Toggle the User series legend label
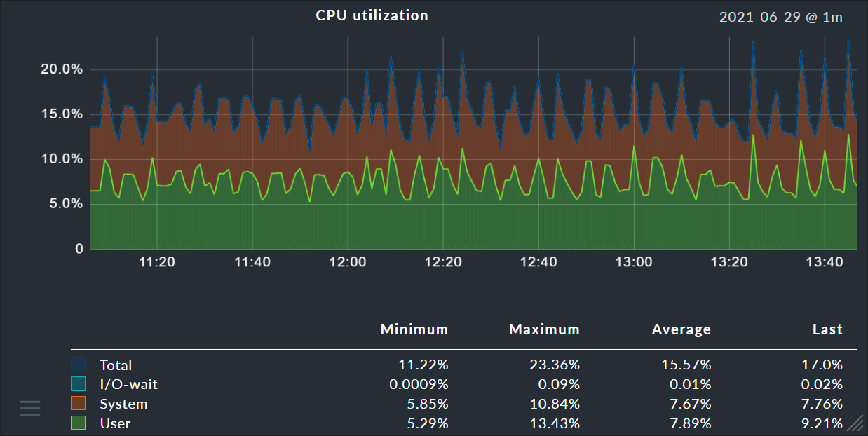This screenshot has height=436, width=868. [x=116, y=423]
